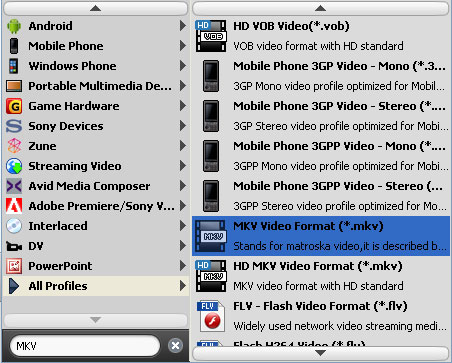
Task: Click 'Widely used network video streaming' description
Action: [x=340, y=326]
